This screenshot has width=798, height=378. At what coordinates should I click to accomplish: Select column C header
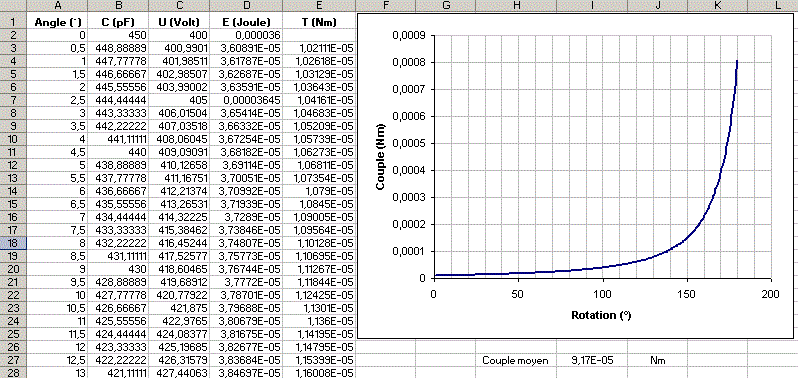click(178, 6)
